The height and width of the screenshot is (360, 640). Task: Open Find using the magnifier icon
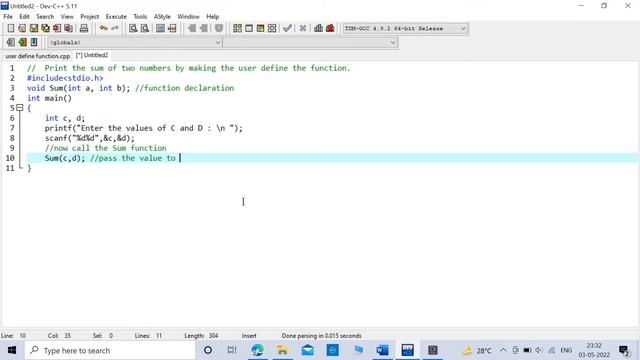coord(133,28)
